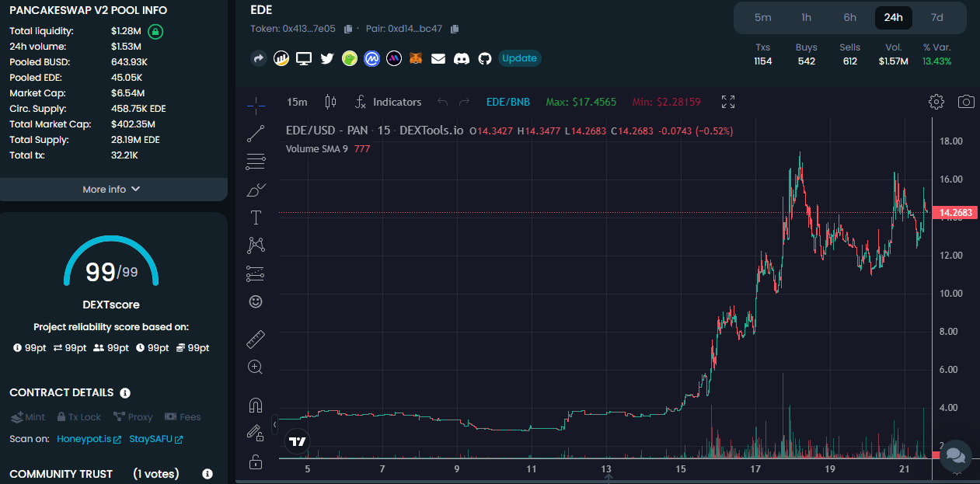Expand the More info section
The height and width of the screenshot is (484, 980).
click(113, 190)
